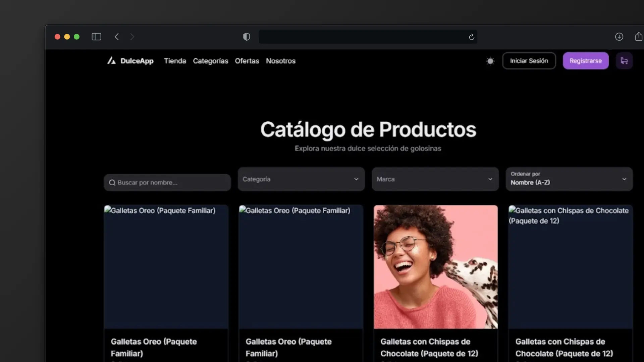The width and height of the screenshot is (644, 362).
Task: Click the DulceApp logo icon
Action: (x=112, y=61)
